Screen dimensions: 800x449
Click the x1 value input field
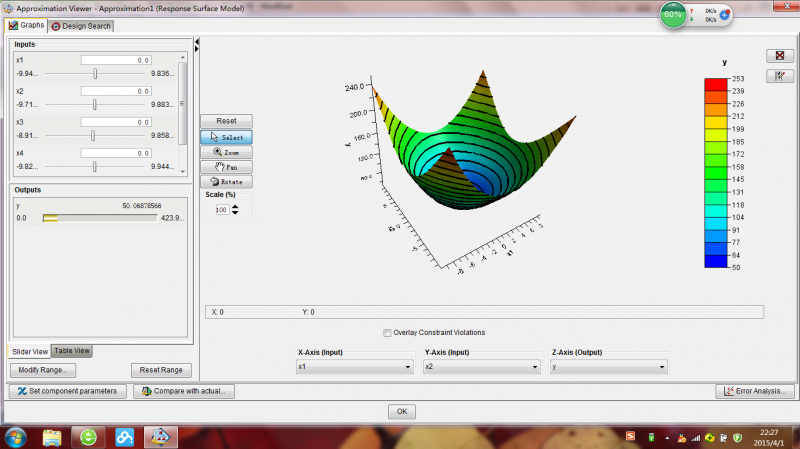(x=116, y=60)
